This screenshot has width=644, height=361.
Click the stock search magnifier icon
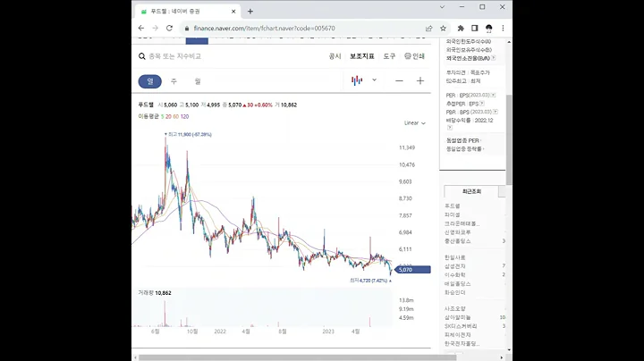pos(141,56)
